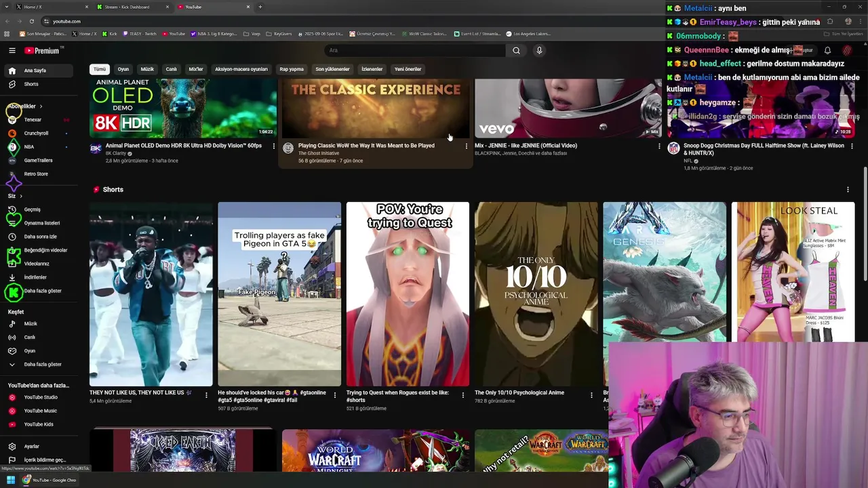
Task: Open Playing Classic WoW video title
Action: point(366,145)
